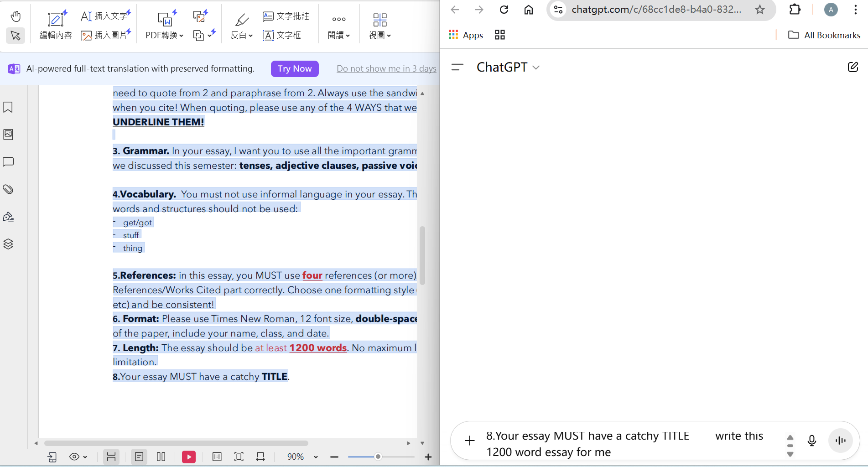Open the 90% zoom level dropdown
This screenshot has height=467, width=868.
click(x=315, y=457)
